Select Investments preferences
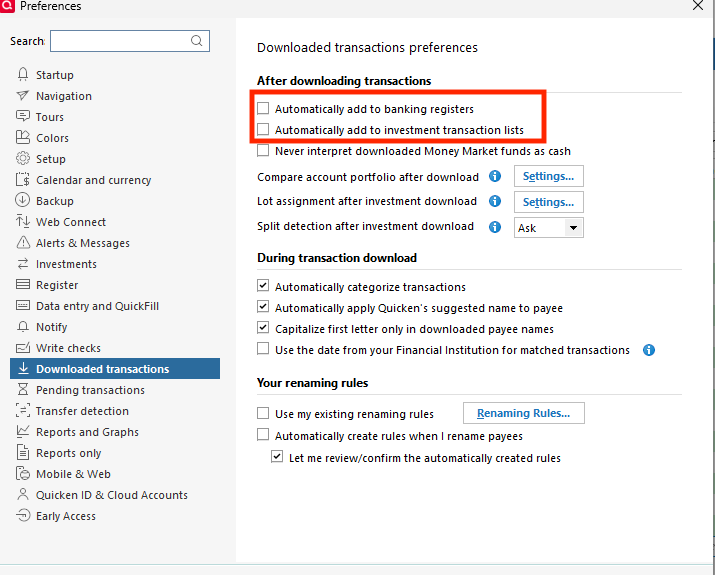This screenshot has height=575, width=715. tap(66, 264)
